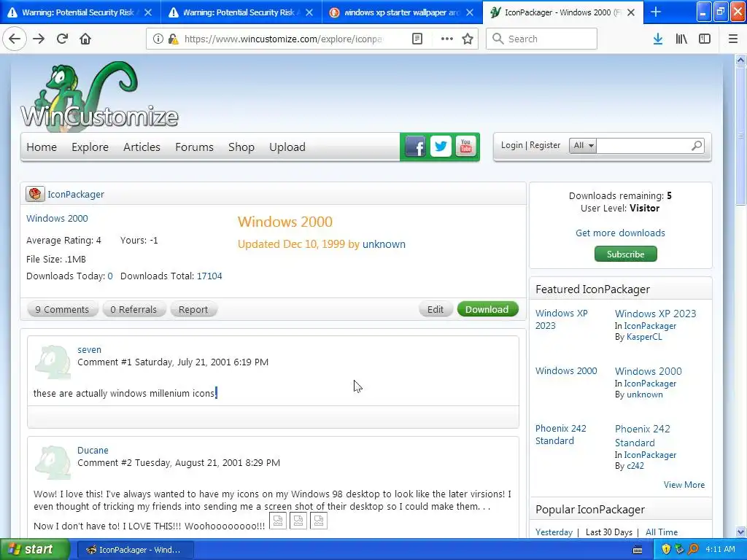Click View More in Featured IconPackager
This screenshot has width=747, height=560.
[x=684, y=485]
